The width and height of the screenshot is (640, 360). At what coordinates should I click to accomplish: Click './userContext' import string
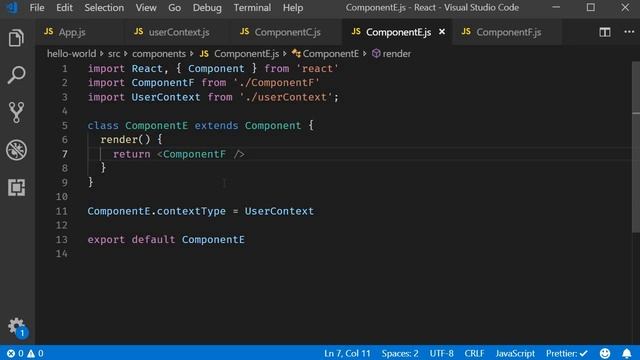[x=285, y=97]
